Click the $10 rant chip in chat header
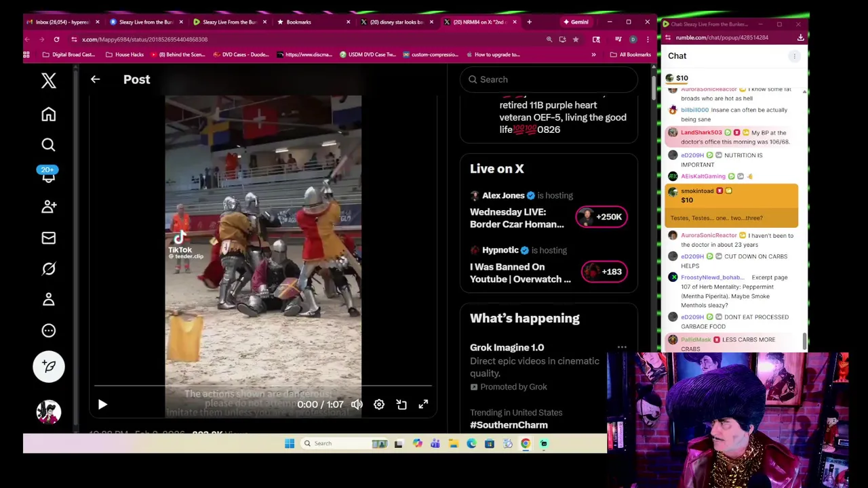 [677, 78]
